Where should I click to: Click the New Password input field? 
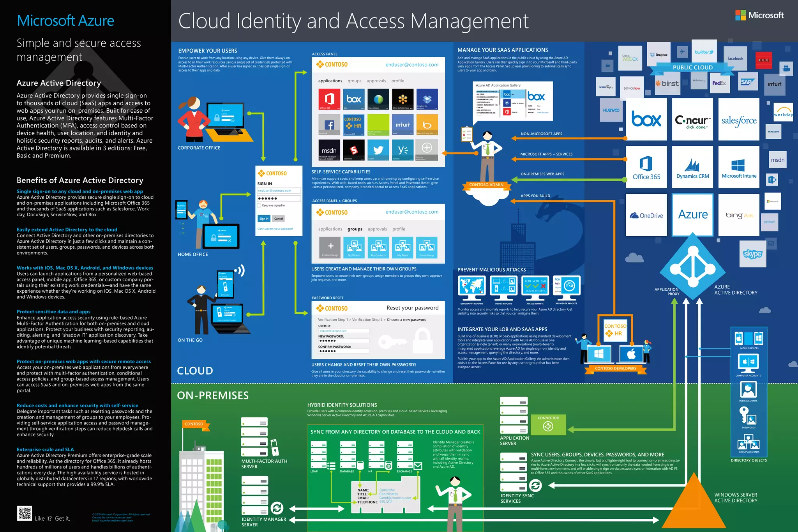click(x=344, y=341)
